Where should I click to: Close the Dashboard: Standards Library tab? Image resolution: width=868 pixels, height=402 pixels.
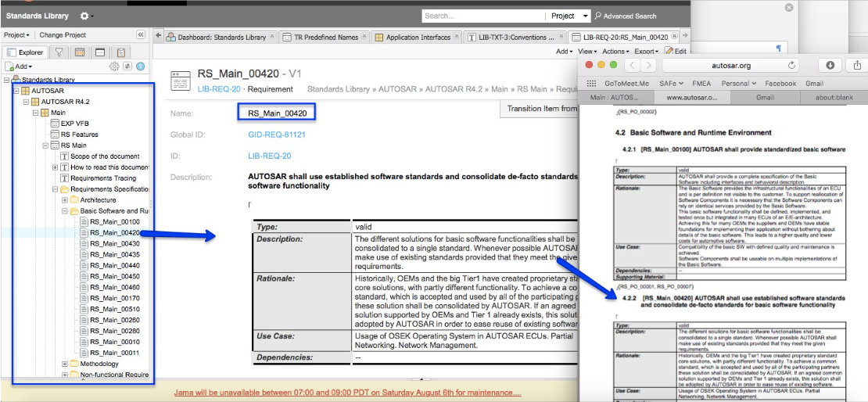271,38
